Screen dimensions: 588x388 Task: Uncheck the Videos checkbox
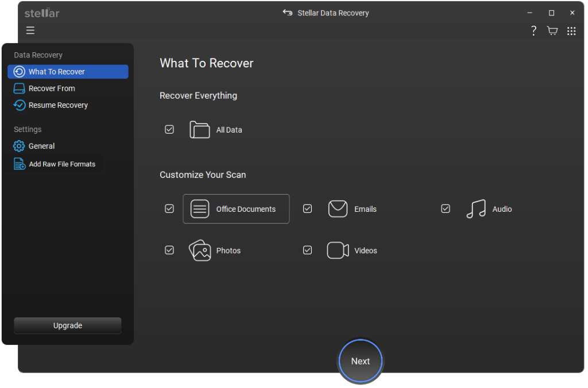tap(307, 250)
